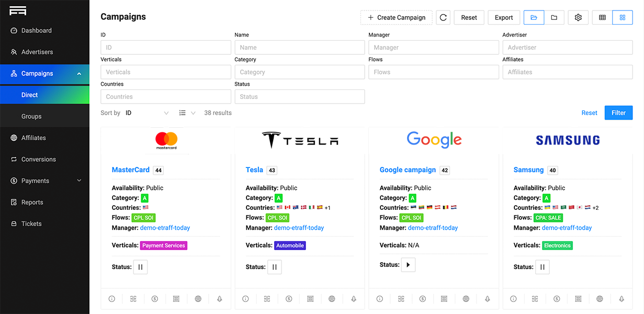Click the open folder icon button
Image resolution: width=644 pixels, height=314 pixels.
(534, 17)
